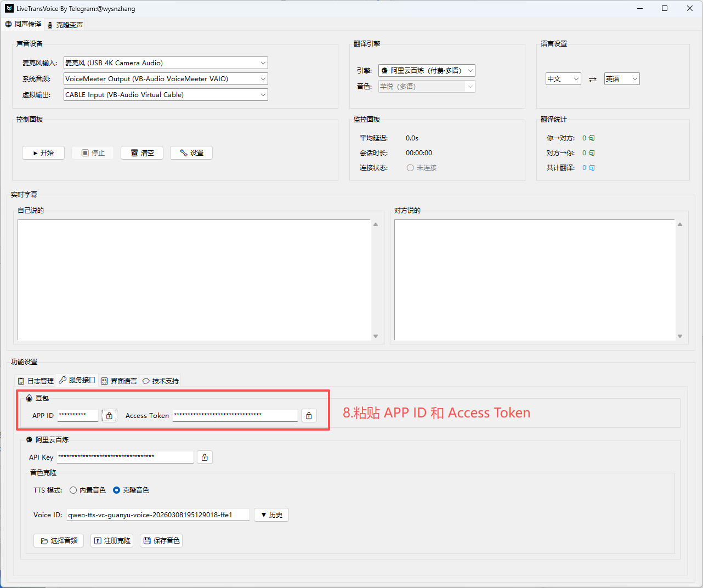Click 注册克隆 button
Screen dimensions: 703x588
point(112,541)
